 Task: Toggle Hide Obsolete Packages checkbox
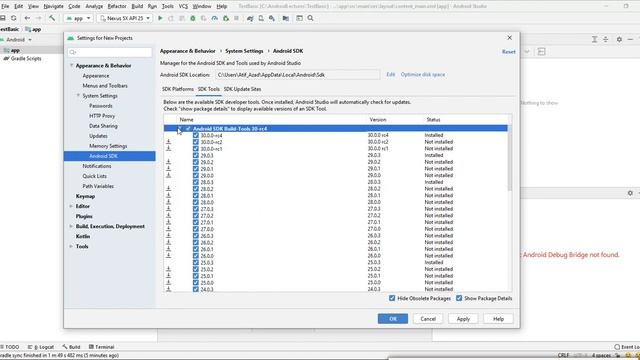[392, 298]
